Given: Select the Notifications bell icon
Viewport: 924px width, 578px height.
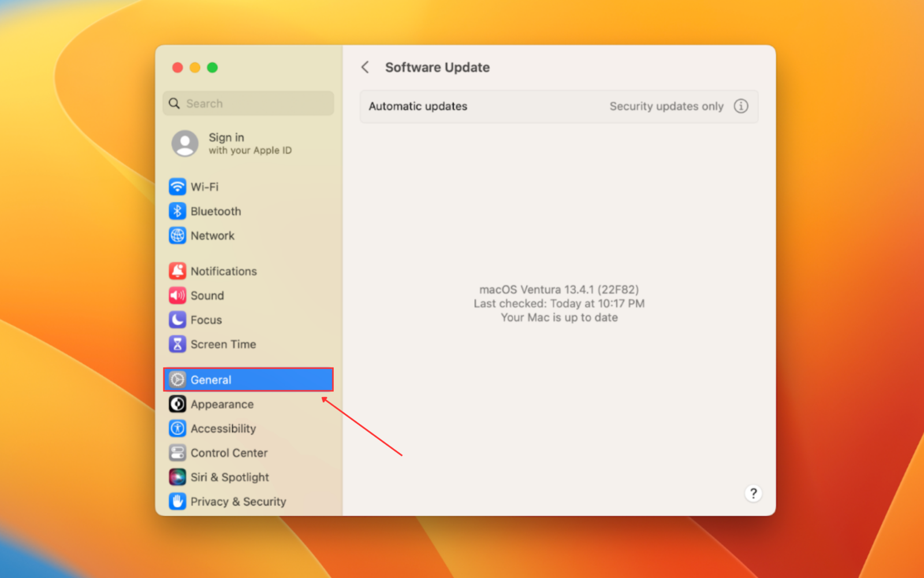Looking at the screenshot, I should click(177, 271).
